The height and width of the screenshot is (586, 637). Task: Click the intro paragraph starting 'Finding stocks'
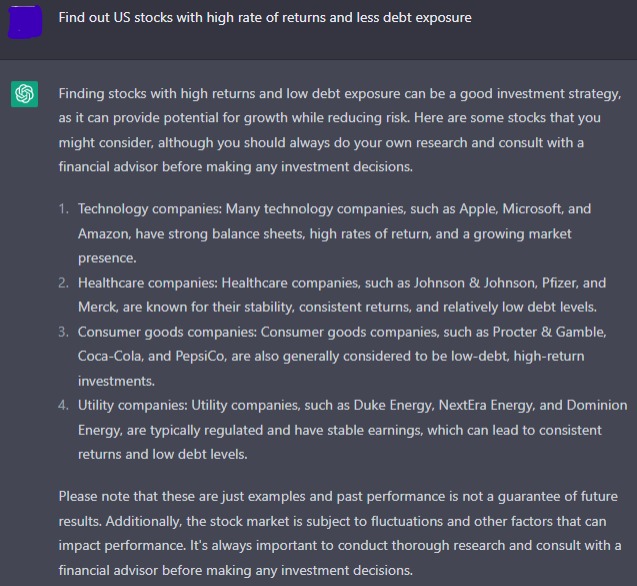pos(340,130)
